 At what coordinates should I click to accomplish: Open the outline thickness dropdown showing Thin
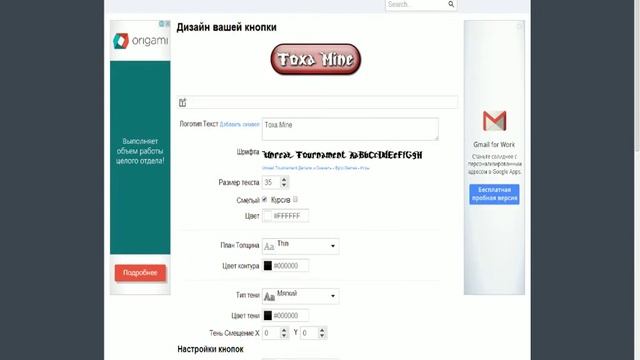300,246
